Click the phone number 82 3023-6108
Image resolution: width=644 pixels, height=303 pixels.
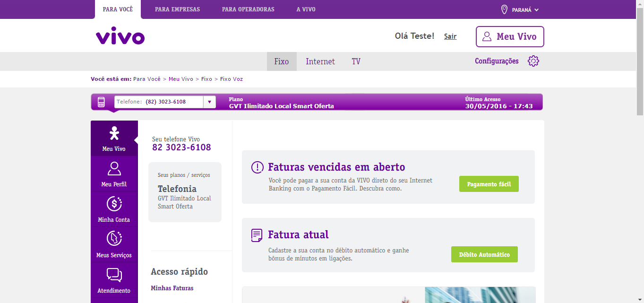tap(181, 147)
